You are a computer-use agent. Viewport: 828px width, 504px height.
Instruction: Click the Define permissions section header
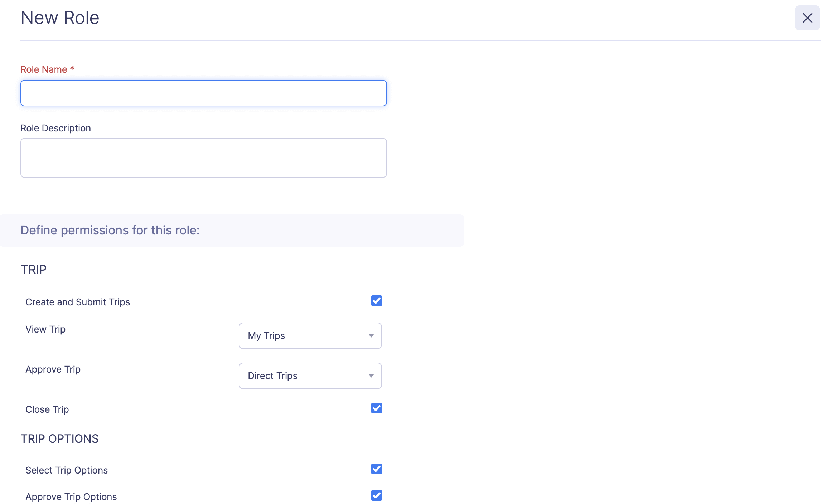110,230
